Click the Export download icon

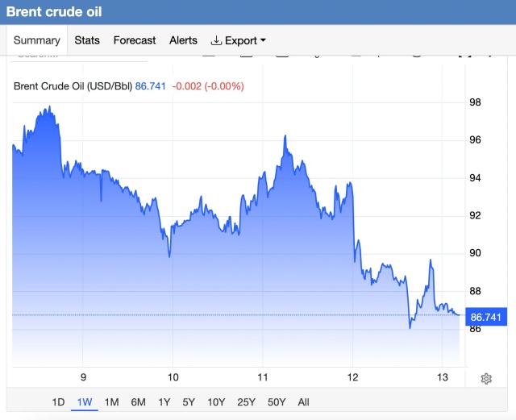coord(216,40)
